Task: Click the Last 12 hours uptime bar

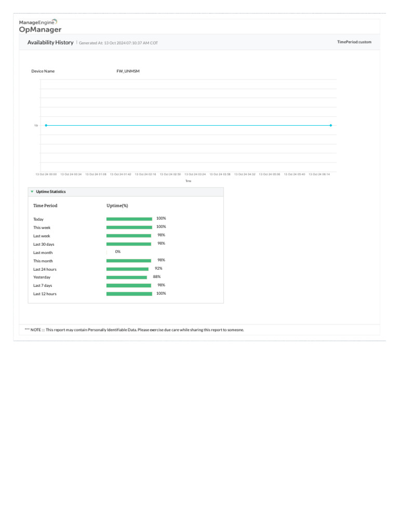Action: pos(129,294)
